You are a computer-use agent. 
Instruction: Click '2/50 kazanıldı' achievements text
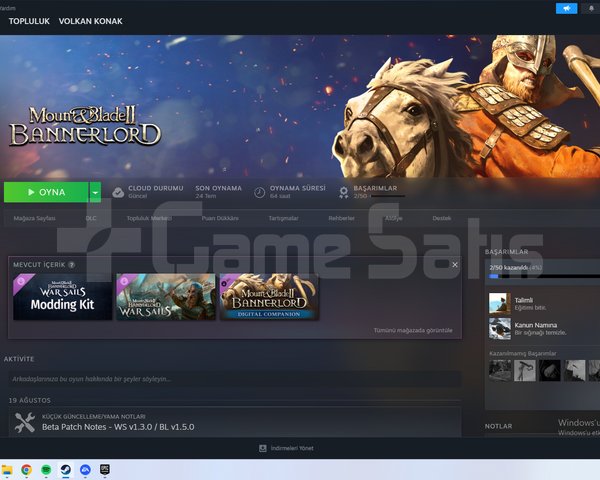pyautogui.click(x=509, y=268)
